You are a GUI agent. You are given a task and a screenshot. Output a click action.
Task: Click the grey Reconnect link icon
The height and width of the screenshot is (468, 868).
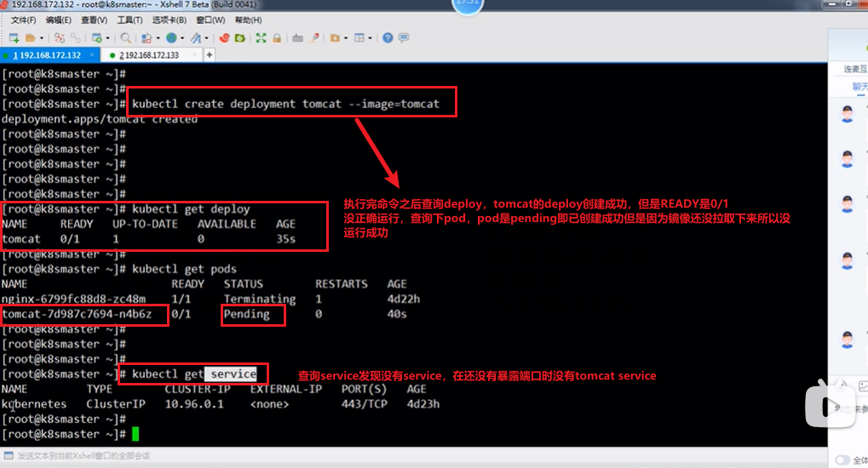point(75,37)
